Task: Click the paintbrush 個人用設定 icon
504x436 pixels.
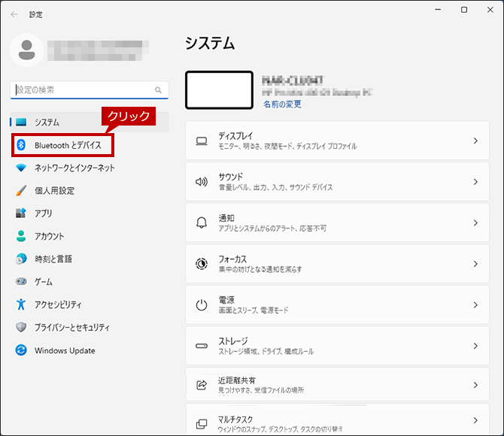Action: point(21,190)
